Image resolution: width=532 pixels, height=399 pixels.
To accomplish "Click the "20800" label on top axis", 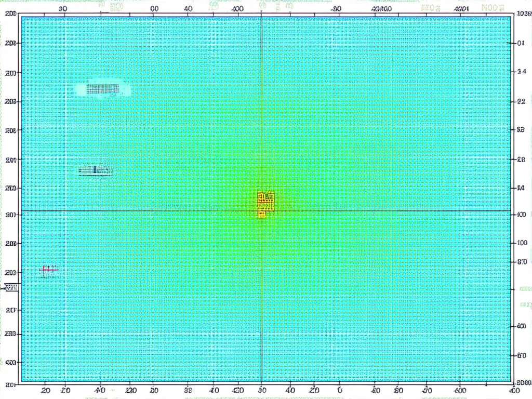I will pyautogui.click(x=382, y=9).
